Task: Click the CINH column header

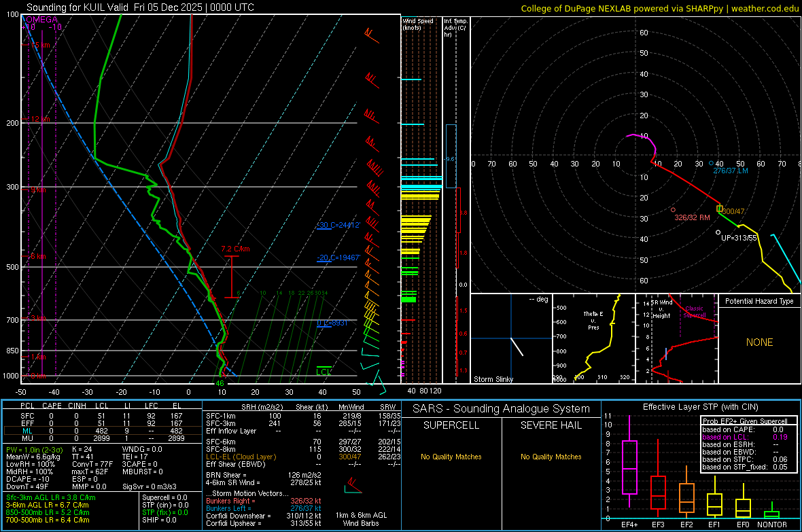Action: [77, 406]
